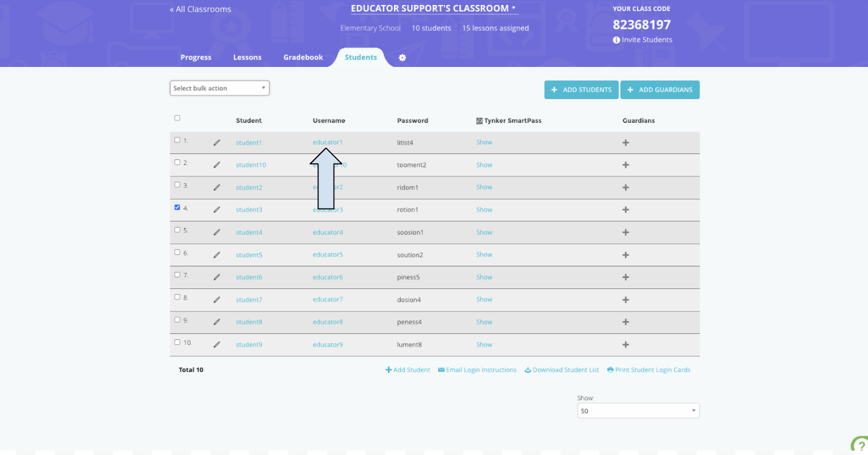Click the Add Students button
Image resolution: width=868 pixels, height=455 pixels.
tap(581, 90)
